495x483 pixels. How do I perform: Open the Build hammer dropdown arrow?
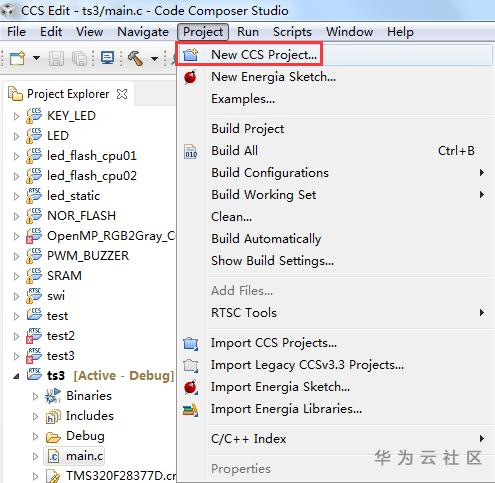click(x=154, y=59)
